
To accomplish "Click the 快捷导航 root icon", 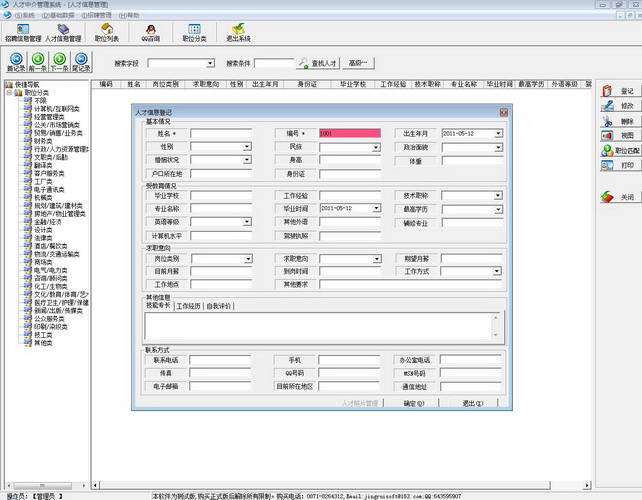I will (x=9, y=85).
